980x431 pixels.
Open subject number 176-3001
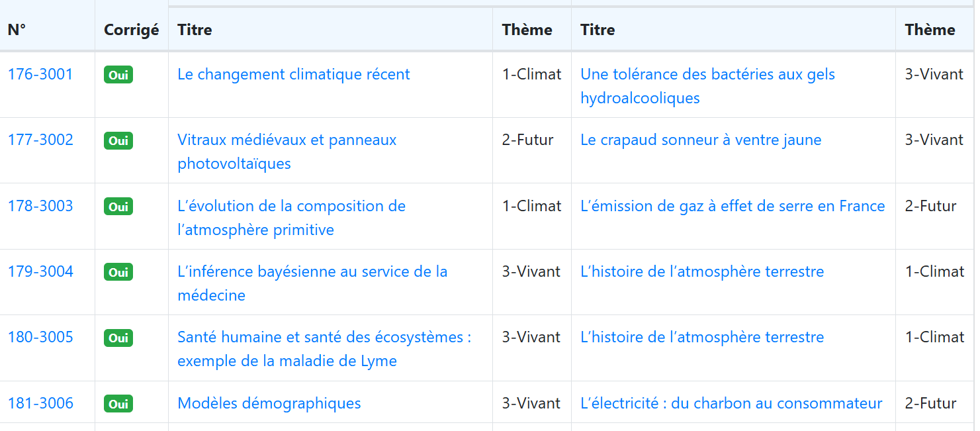coord(40,75)
